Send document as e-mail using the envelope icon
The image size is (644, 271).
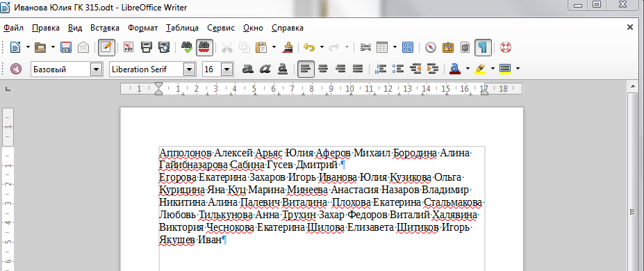pyautogui.click(x=83, y=48)
